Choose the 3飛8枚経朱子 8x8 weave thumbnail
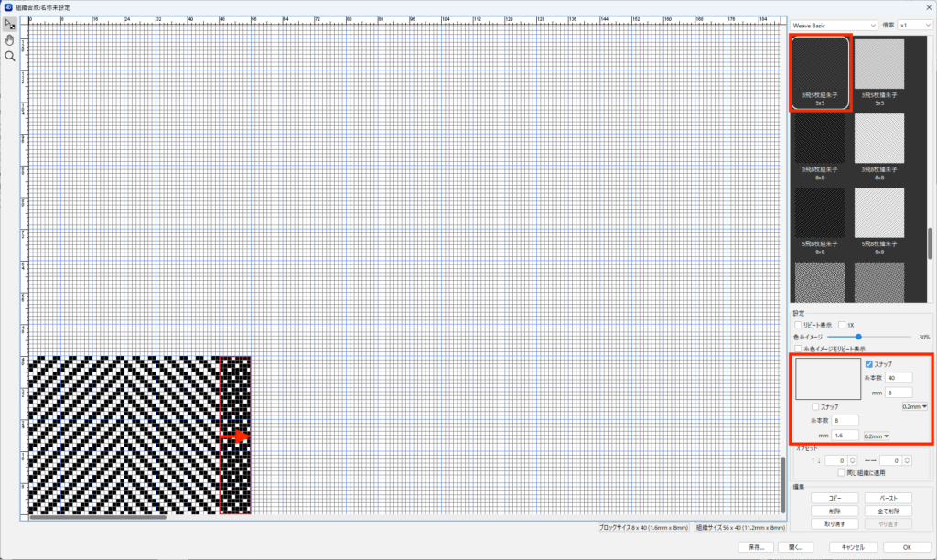937x560 pixels. click(820, 147)
